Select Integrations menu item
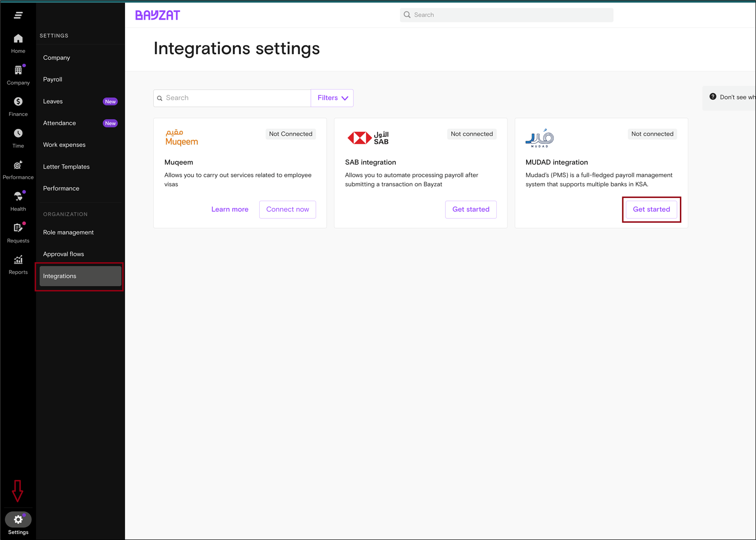The width and height of the screenshot is (756, 540). tap(80, 276)
